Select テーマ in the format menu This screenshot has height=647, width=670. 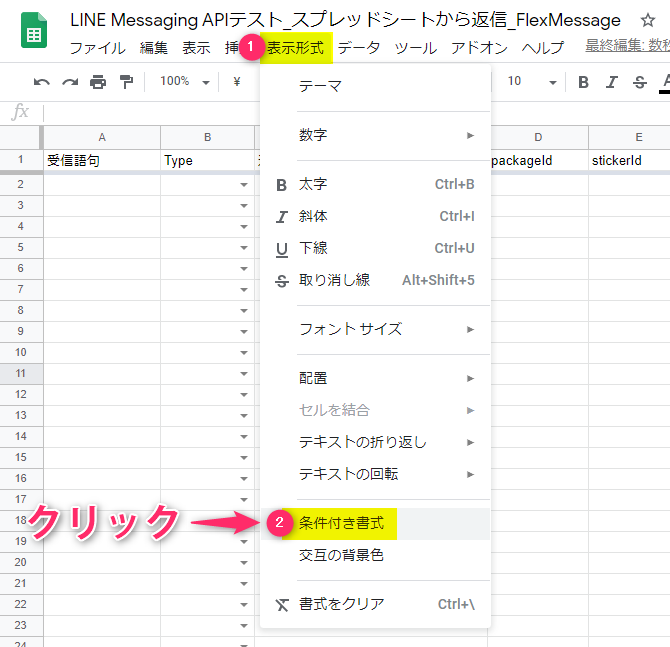[x=375, y=86]
